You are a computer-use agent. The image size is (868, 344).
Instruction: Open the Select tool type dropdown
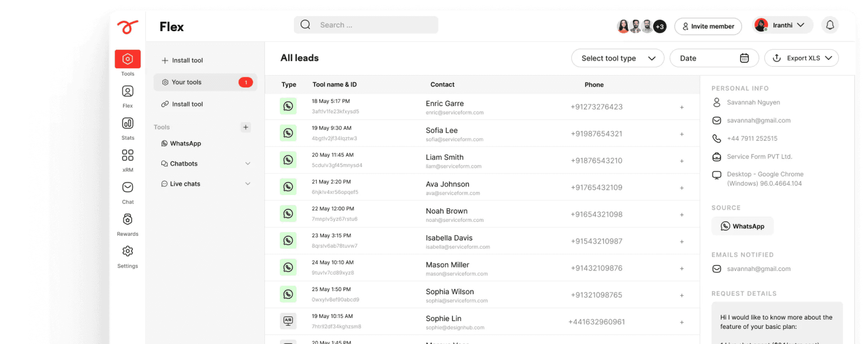617,58
